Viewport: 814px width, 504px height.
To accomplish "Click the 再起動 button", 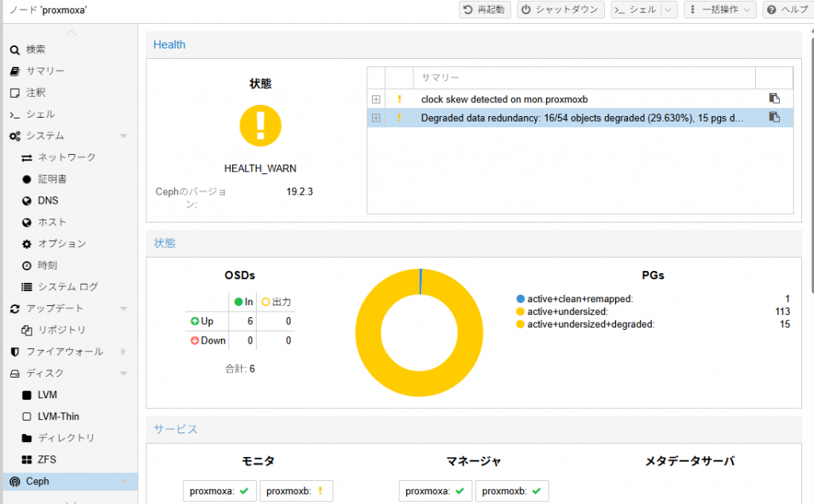I will [x=485, y=10].
